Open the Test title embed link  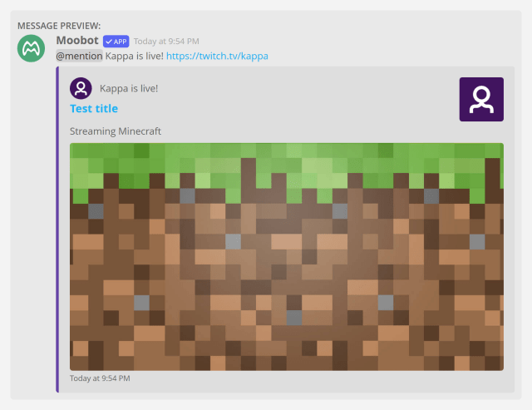point(94,109)
